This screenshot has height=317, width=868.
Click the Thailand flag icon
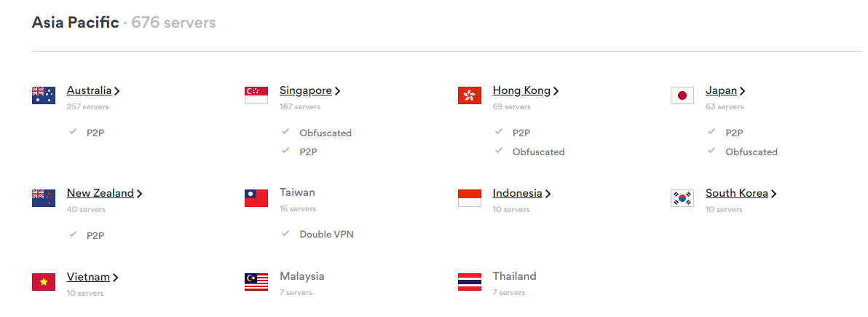(x=470, y=281)
